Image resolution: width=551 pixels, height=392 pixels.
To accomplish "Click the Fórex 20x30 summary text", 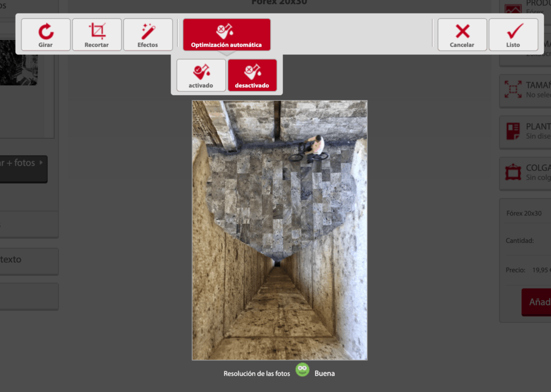I will [524, 213].
